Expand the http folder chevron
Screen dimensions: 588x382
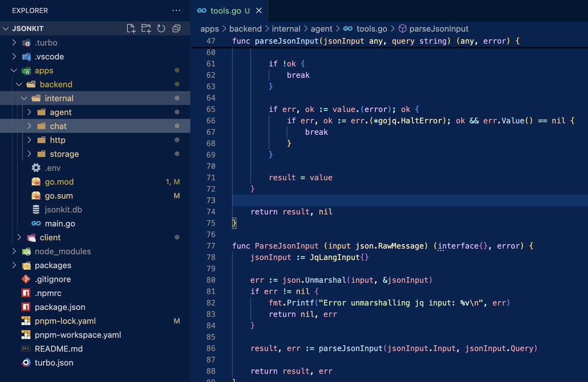click(29, 140)
